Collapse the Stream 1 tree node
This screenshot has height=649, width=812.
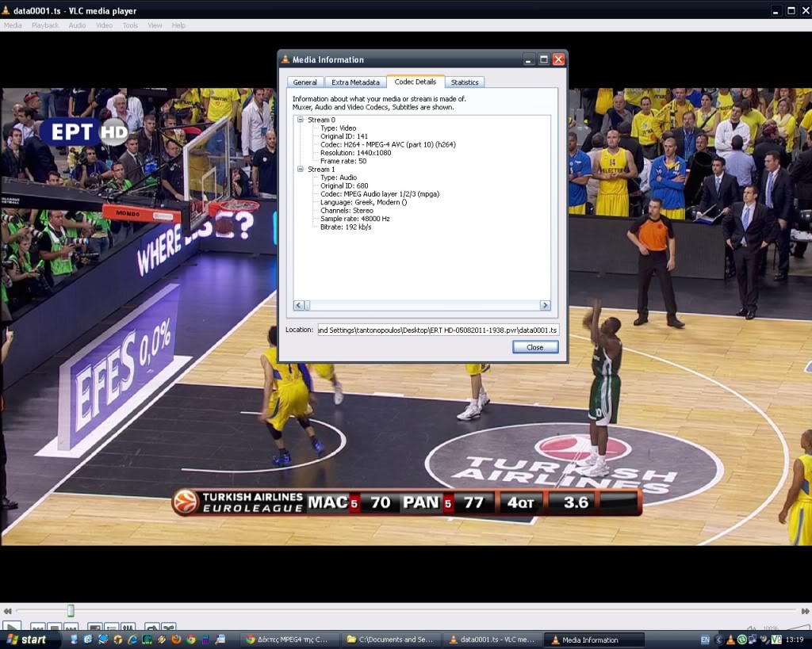(301, 170)
